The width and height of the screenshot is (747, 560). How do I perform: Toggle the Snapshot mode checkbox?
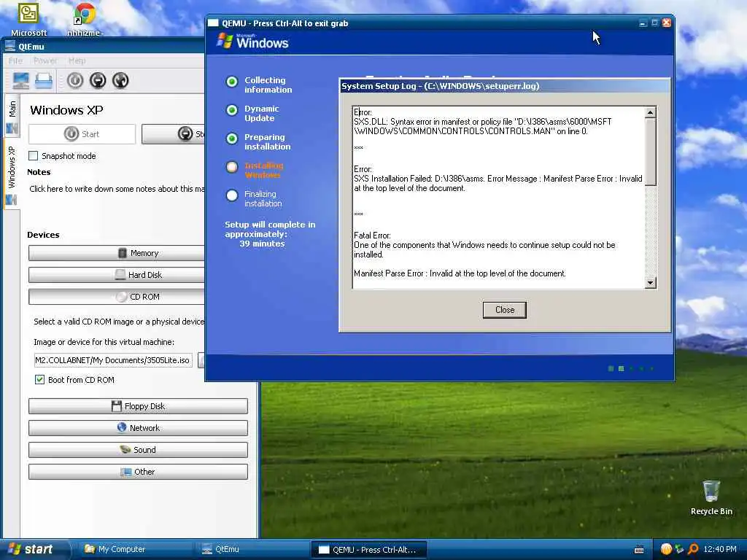pos(34,156)
